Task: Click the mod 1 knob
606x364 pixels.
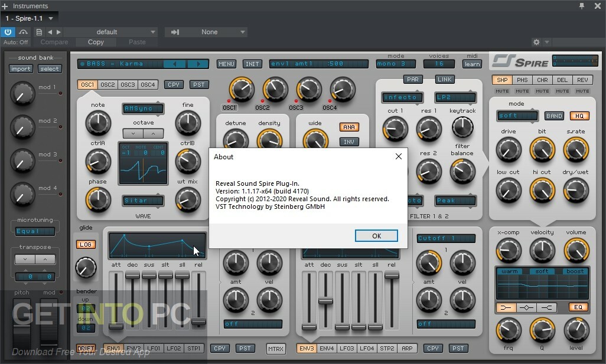Action: [x=22, y=93]
